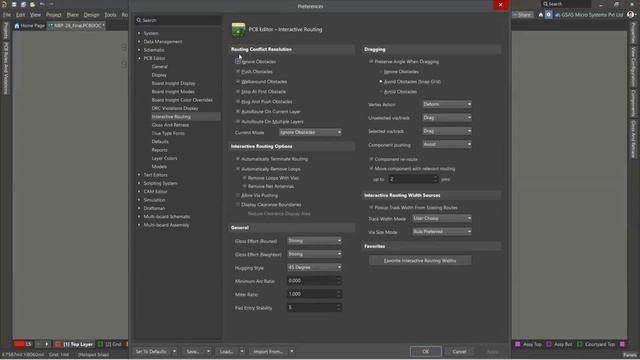Viewport: 640px width, 360px height.
Task: Click the PCB Editor Interactive Routing header icon
Action: coord(238,29)
